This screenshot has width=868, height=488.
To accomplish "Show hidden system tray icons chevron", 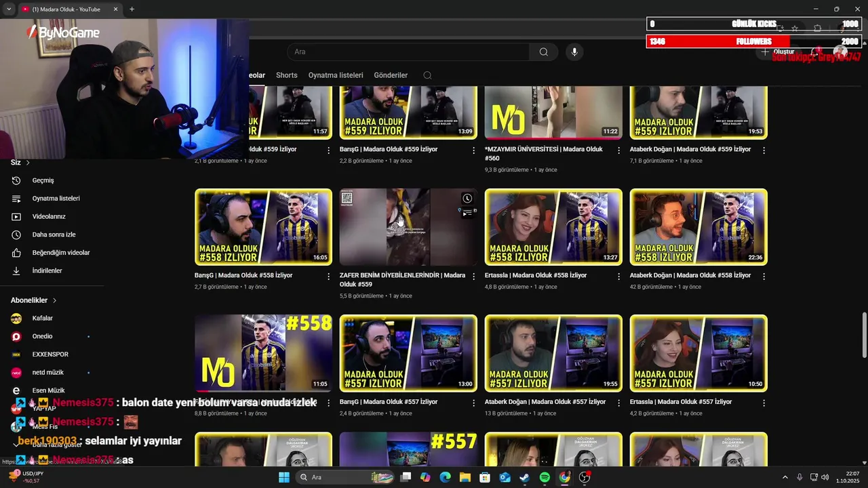I will [x=785, y=478].
